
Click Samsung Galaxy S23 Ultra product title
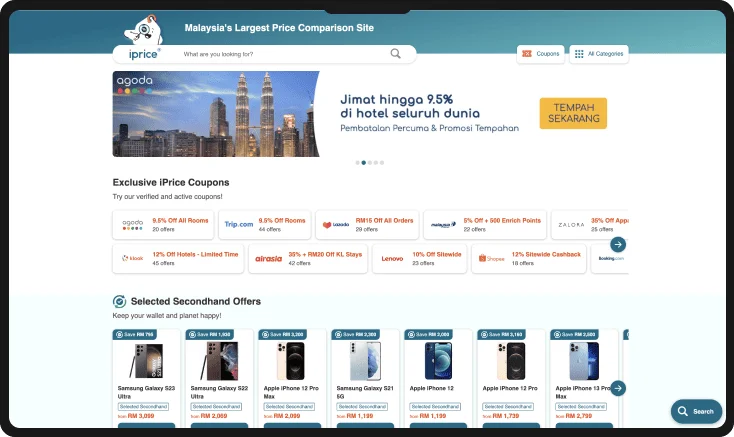tap(146, 392)
